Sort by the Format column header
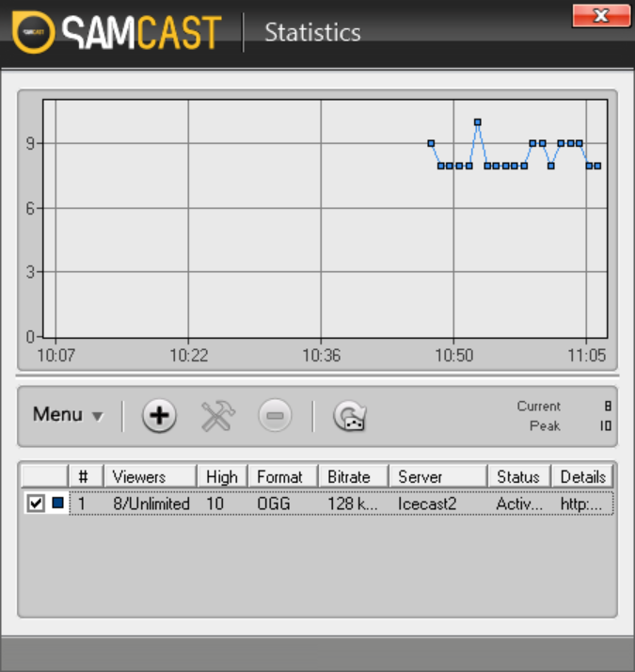This screenshot has height=672, width=635. tap(283, 476)
